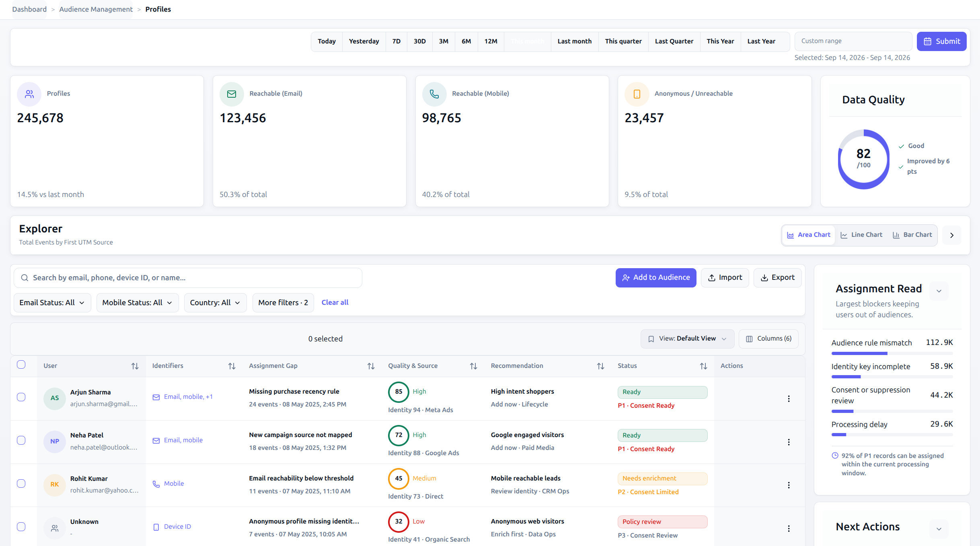Open the Email Status: All dropdown
Viewport: 980px width, 546px height.
pos(52,302)
